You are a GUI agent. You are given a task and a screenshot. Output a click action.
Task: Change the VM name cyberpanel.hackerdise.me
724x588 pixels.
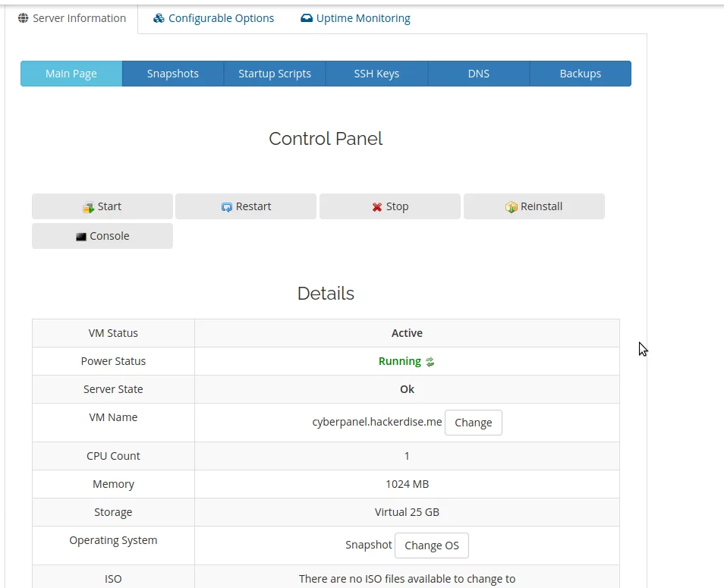point(474,423)
